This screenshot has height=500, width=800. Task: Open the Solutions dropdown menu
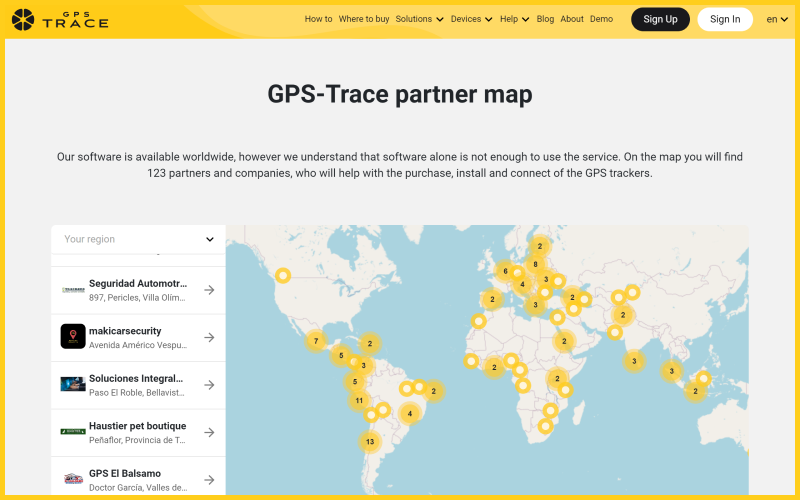pos(419,19)
